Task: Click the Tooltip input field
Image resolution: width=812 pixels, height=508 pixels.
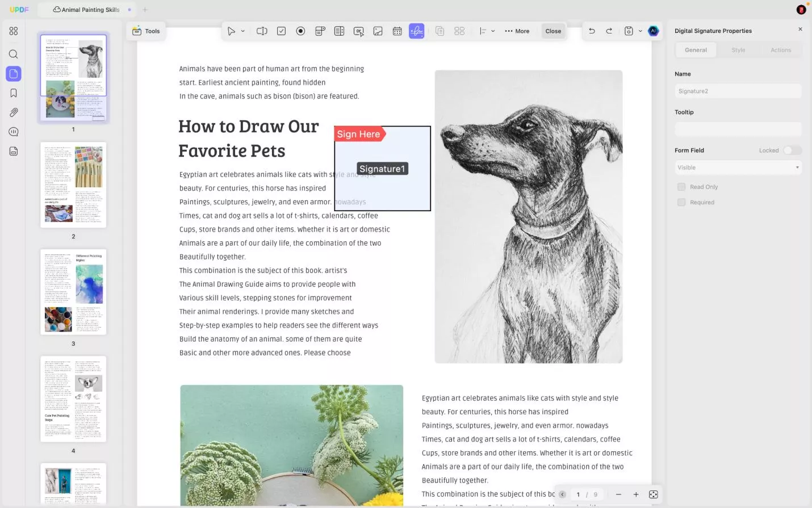Action: (x=738, y=129)
